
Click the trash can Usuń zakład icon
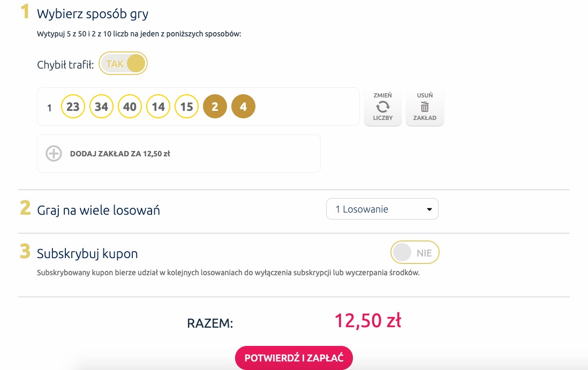tap(425, 107)
